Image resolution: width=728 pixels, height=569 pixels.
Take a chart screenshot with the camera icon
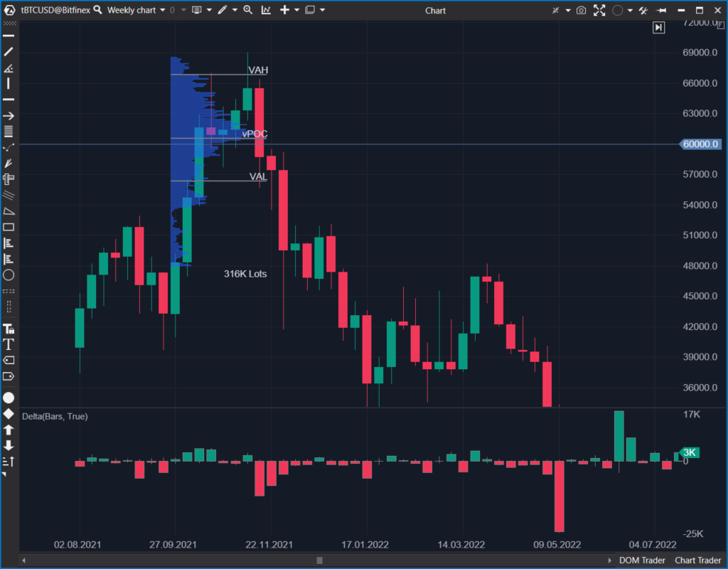tap(581, 10)
